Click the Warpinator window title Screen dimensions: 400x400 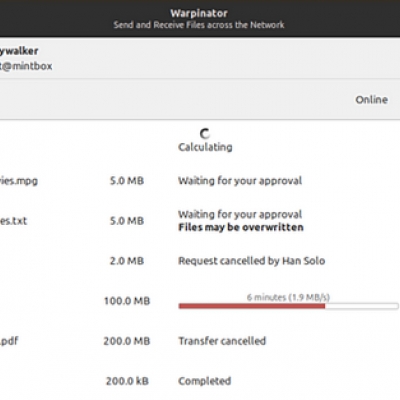[199, 13]
